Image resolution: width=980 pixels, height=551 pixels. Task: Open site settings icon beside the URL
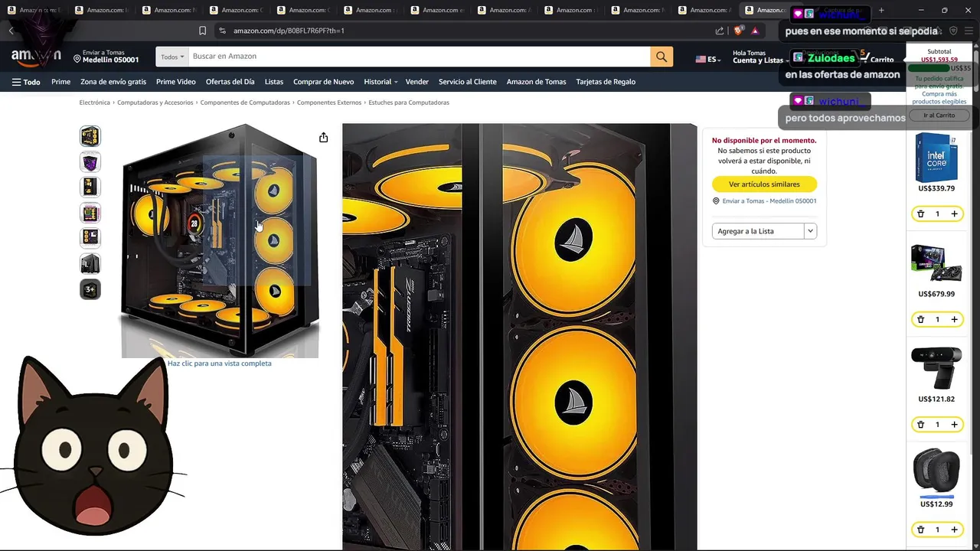[x=222, y=31]
